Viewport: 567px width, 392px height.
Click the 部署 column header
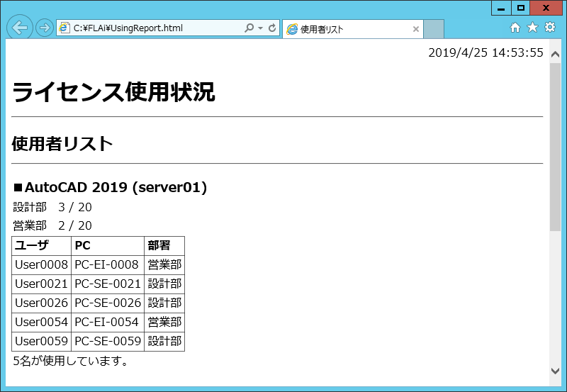click(164, 246)
